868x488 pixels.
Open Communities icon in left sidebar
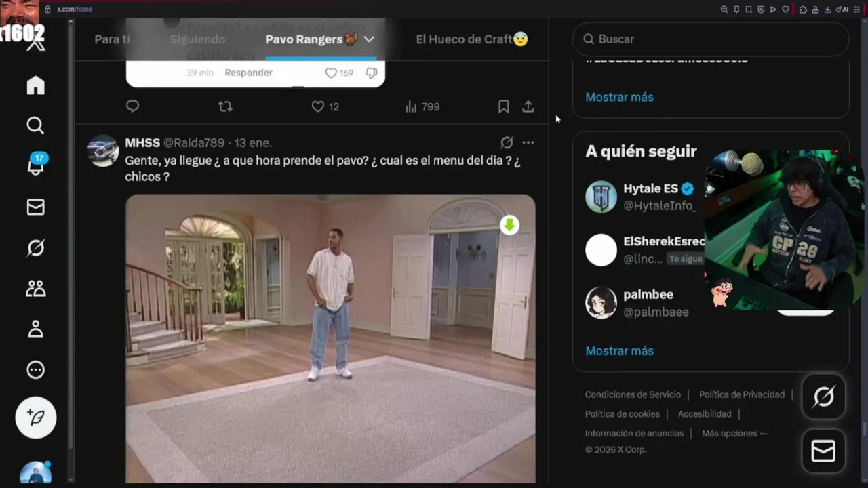35,289
